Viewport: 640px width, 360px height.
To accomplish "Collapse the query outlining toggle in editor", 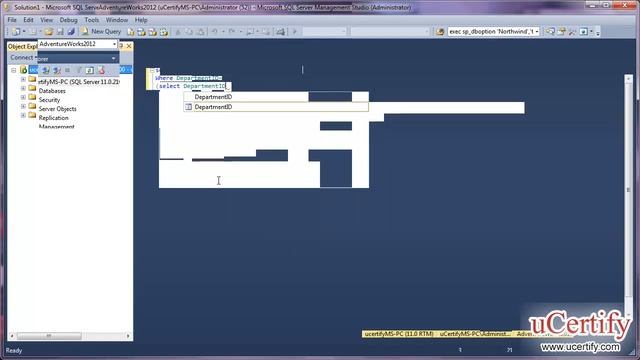I will click(x=152, y=71).
